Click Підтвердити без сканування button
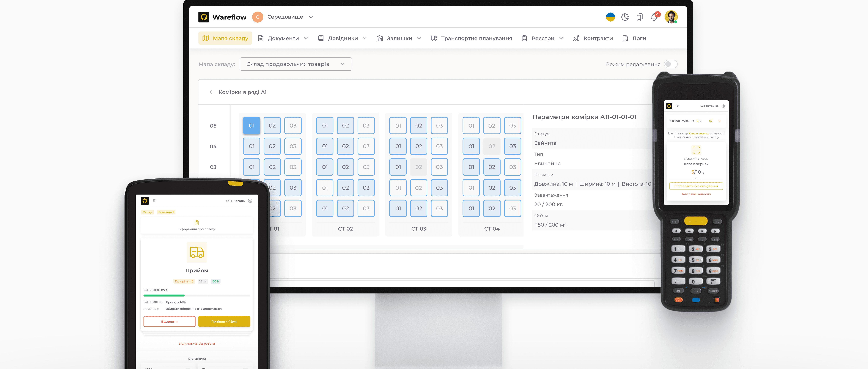 [696, 186]
